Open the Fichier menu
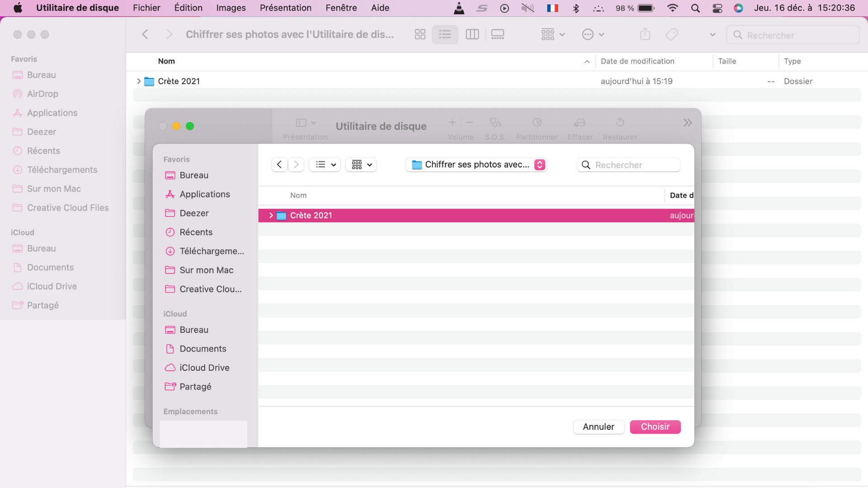The image size is (868, 488). tap(146, 8)
